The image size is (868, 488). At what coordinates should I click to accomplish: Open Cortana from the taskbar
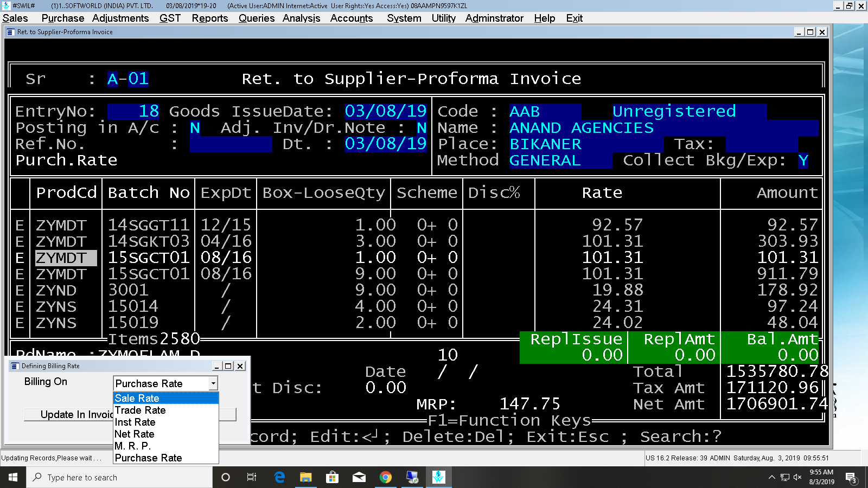click(x=226, y=477)
